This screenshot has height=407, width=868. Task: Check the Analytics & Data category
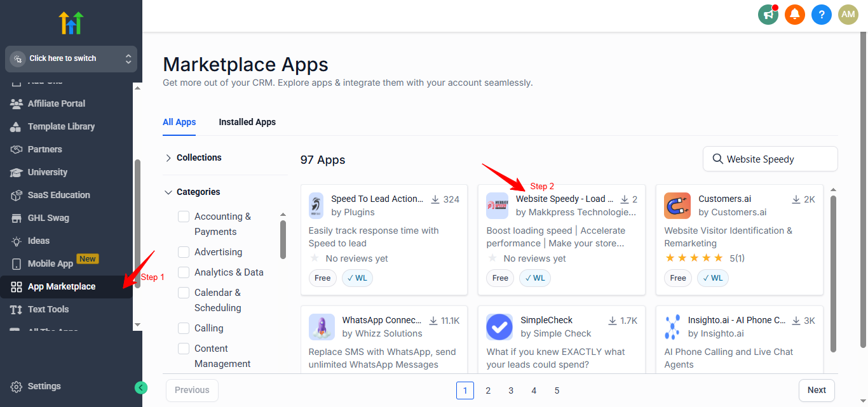pyautogui.click(x=184, y=272)
